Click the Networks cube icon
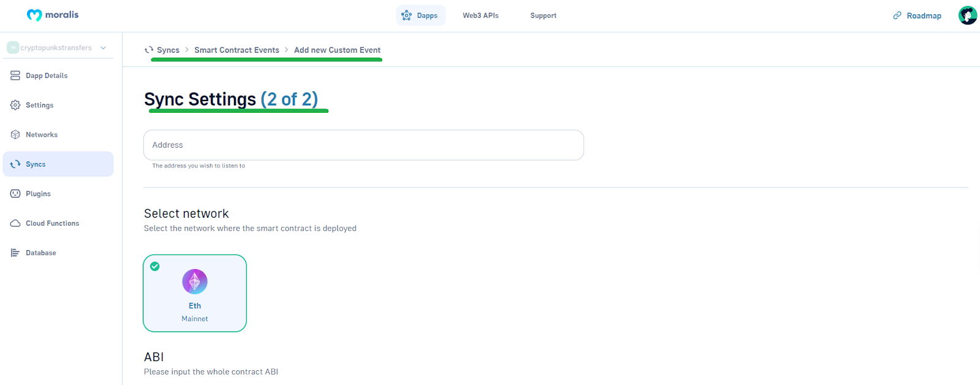 click(x=15, y=134)
